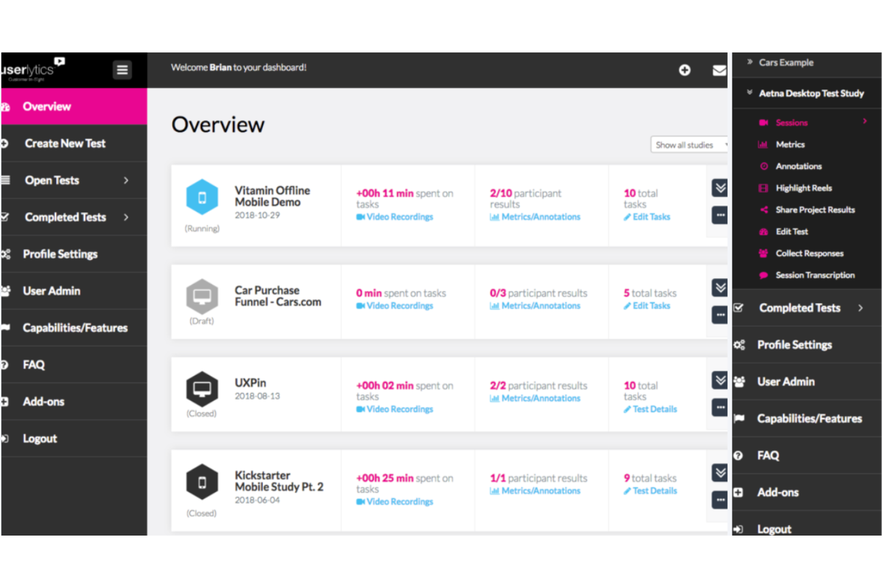
Task: Open the ellipsis menu on the UXPin test
Action: tap(719, 407)
